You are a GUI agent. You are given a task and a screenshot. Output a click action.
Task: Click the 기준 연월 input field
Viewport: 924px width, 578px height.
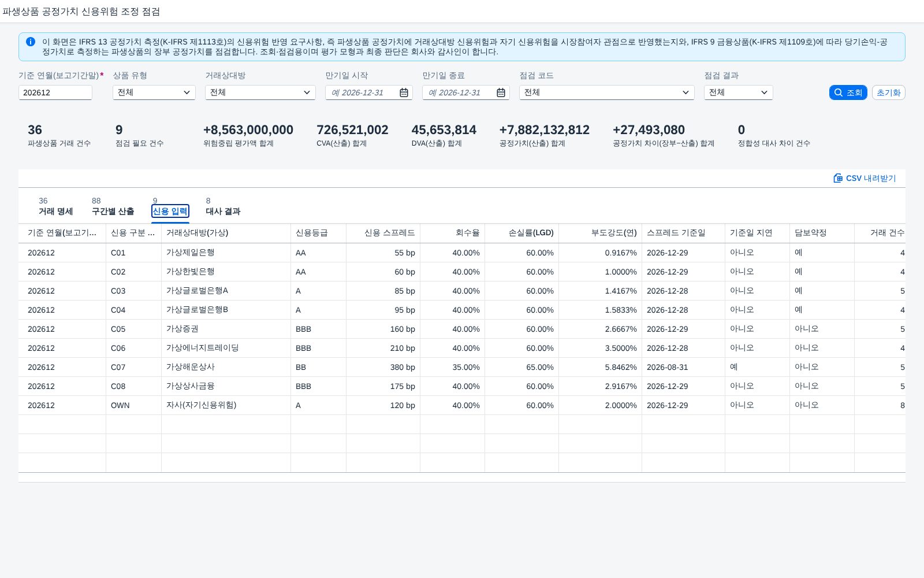coord(55,92)
